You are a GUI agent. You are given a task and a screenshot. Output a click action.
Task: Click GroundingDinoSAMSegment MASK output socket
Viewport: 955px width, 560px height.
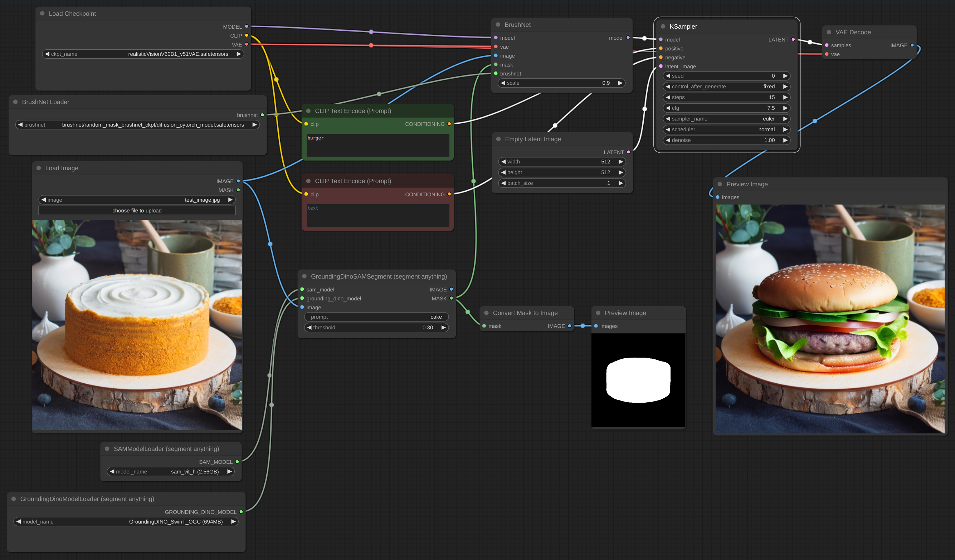tap(451, 298)
